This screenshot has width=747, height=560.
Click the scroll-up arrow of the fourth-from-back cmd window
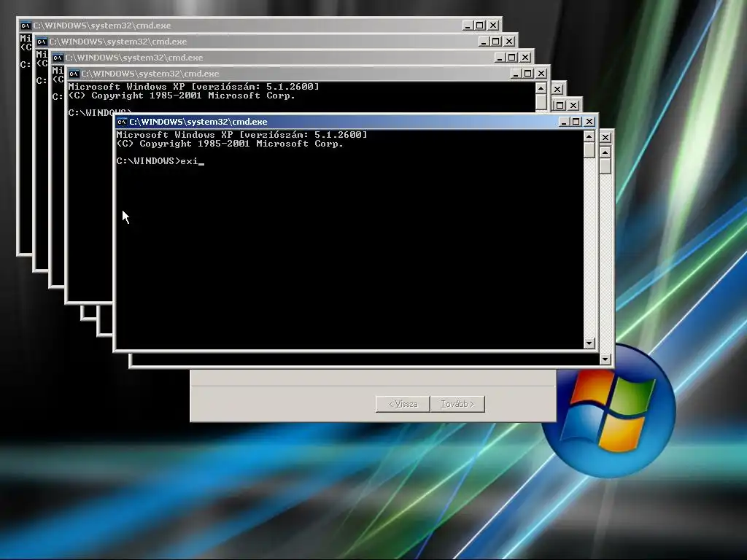click(541, 88)
